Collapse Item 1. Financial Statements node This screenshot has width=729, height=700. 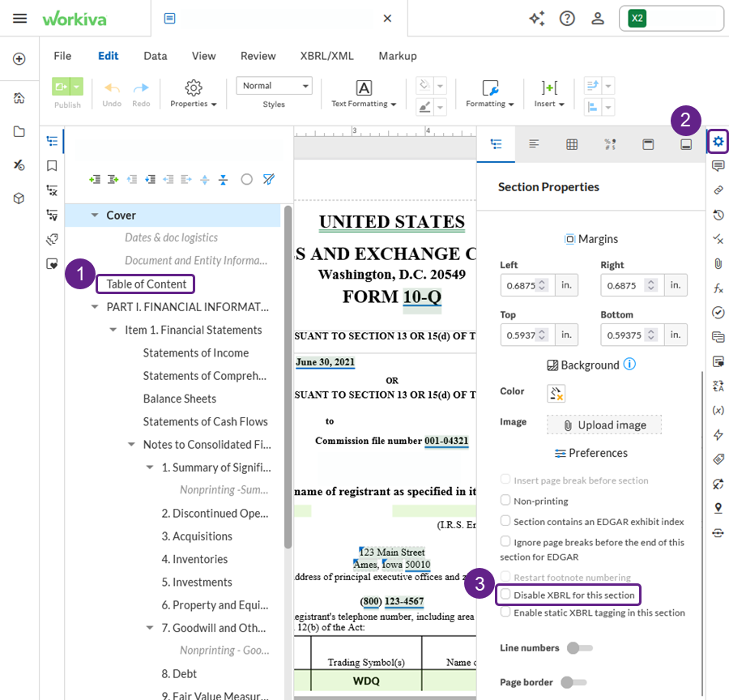click(113, 330)
